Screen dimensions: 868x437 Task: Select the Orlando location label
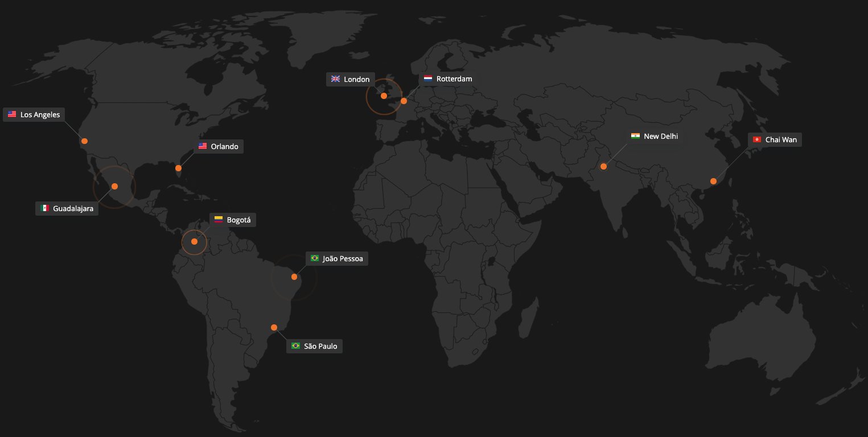[x=219, y=146]
